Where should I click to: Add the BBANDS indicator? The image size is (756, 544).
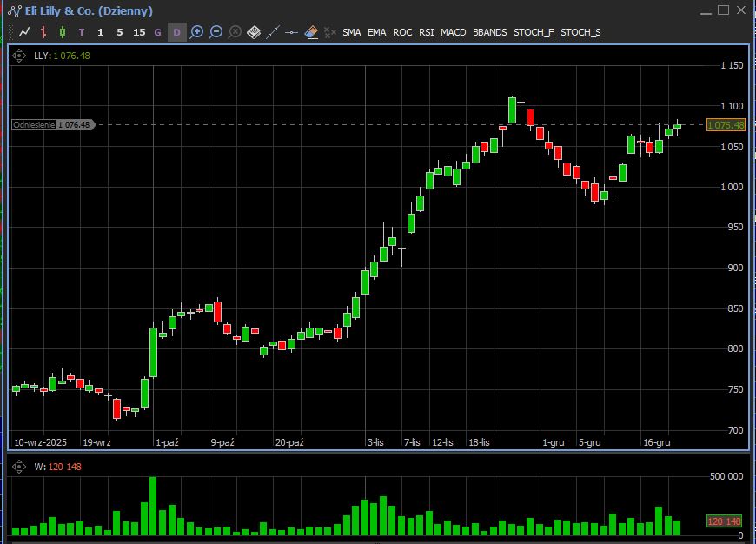pos(489,32)
